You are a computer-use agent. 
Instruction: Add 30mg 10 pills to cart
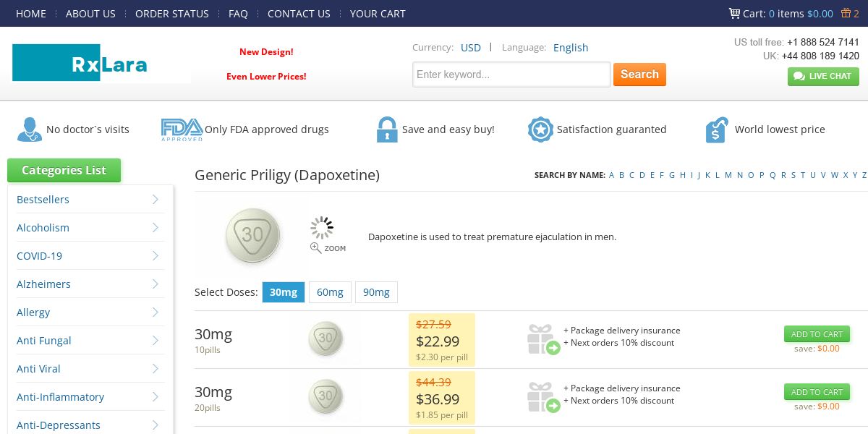point(817,334)
